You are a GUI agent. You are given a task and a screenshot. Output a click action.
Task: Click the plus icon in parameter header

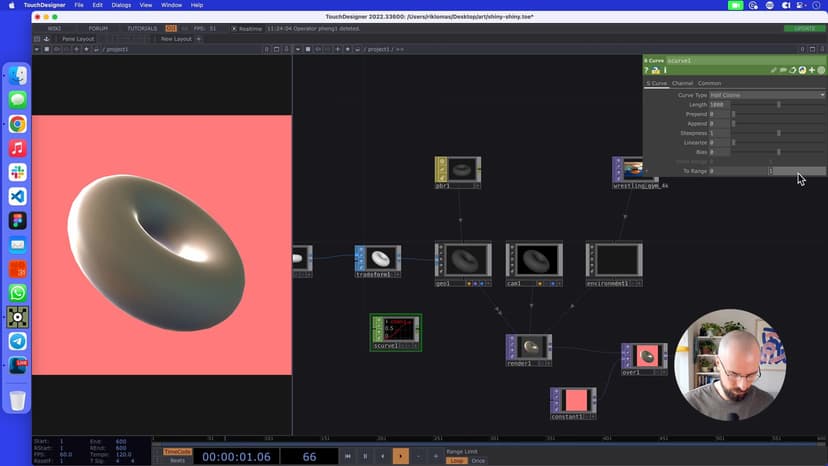tap(811, 70)
